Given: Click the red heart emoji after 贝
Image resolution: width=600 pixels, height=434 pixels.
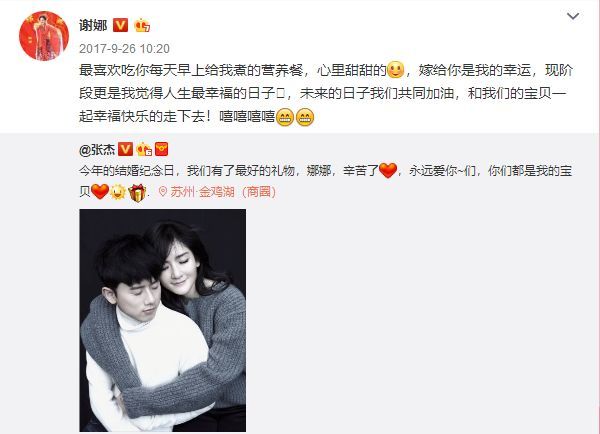Looking at the screenshot, I should (100, 191).
